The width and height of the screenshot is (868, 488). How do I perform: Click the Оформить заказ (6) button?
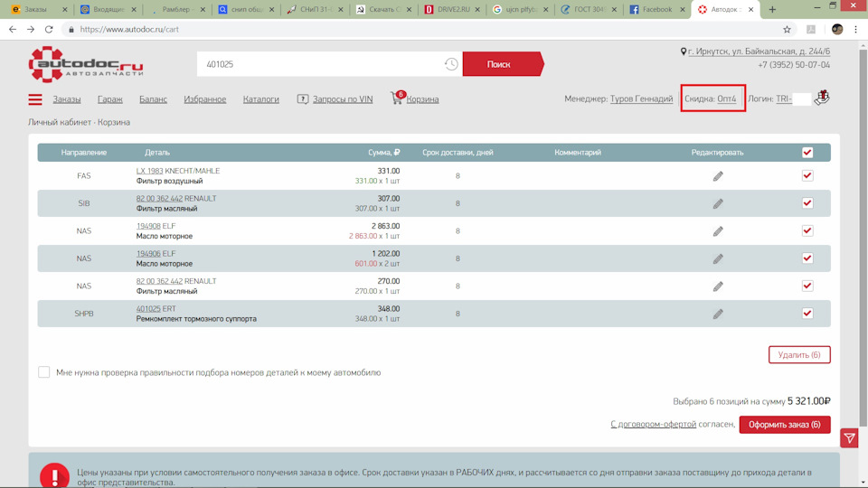coord(785,425)
